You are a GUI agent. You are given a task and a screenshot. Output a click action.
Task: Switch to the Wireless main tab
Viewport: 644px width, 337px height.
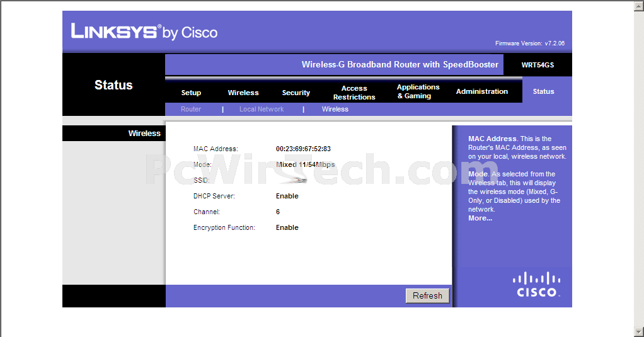[243, 93]
